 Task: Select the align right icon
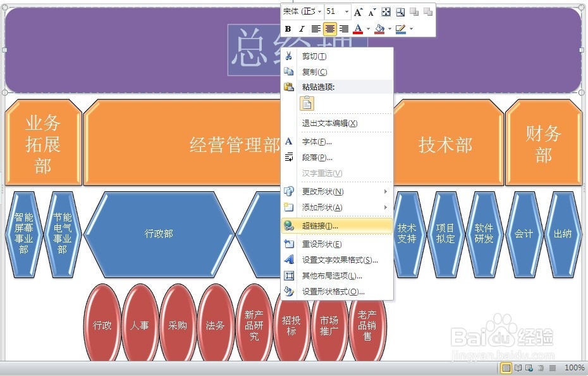[x=345, y=28]
